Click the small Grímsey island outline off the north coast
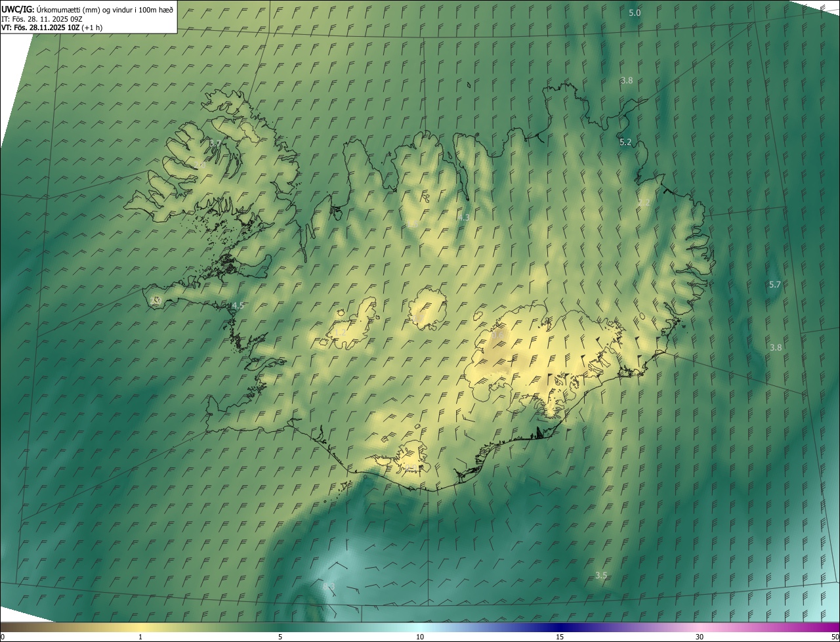This screenshot has height=642, width=840. coord(470,84)
